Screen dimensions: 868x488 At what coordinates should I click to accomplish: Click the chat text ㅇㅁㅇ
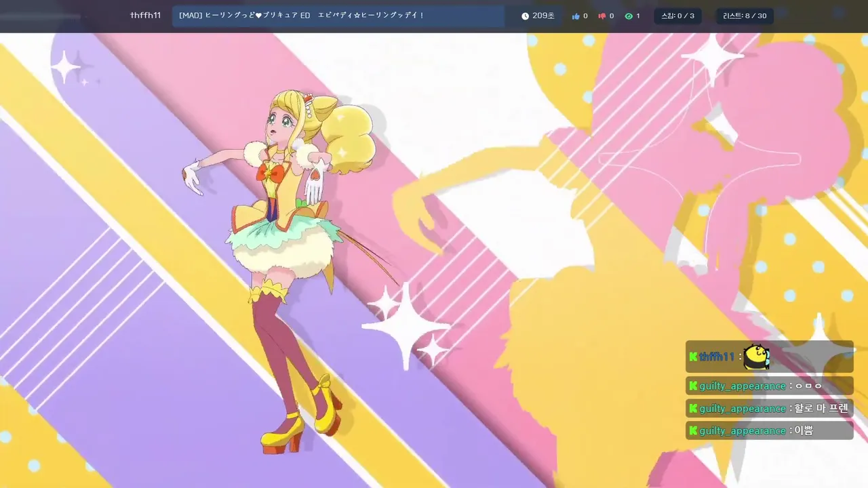click(x=808, y=386)
